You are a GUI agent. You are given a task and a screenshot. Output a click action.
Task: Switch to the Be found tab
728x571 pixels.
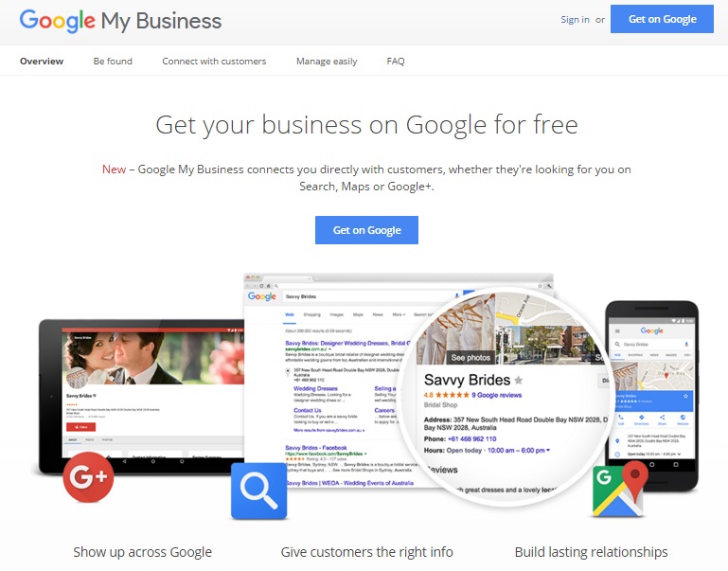(x=113, y=62)
